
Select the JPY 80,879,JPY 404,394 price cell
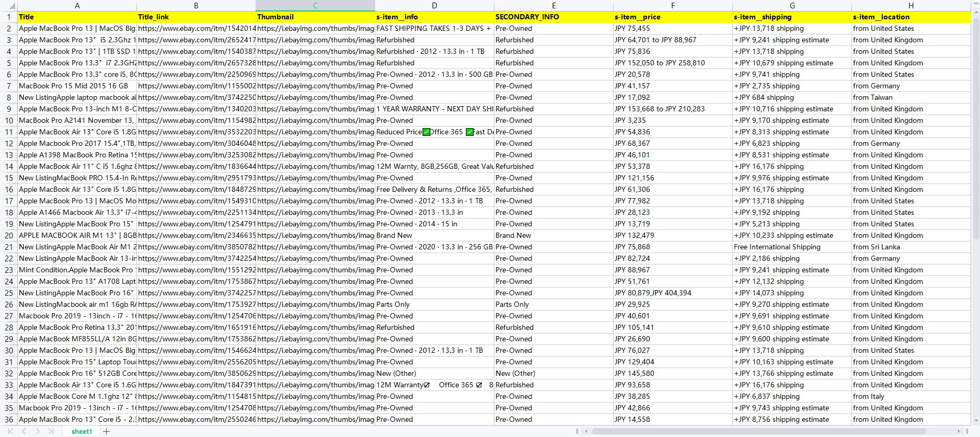673,293
